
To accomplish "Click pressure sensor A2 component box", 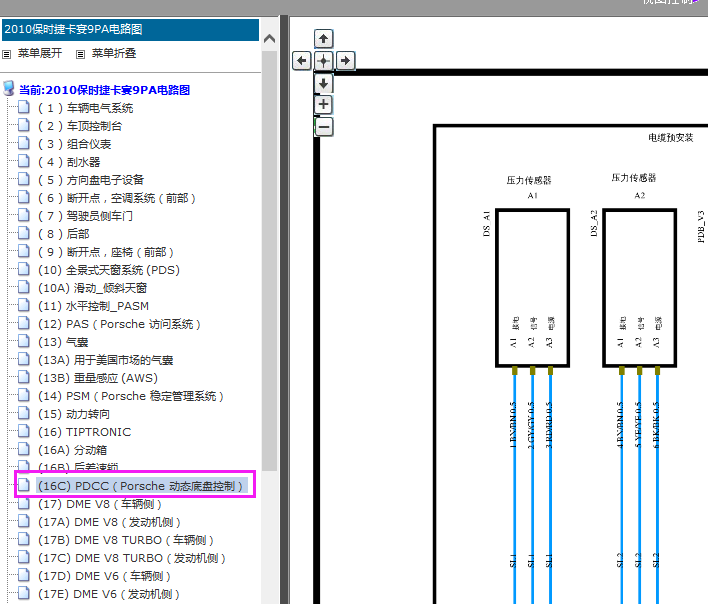I will (639, 288).
